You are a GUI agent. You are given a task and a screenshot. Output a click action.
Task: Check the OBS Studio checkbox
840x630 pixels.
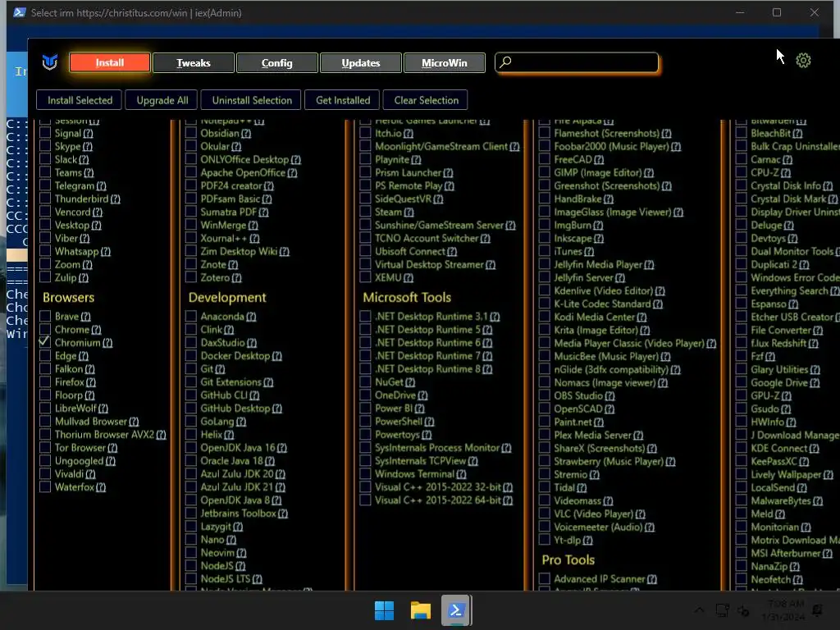(x=545, y=395)
